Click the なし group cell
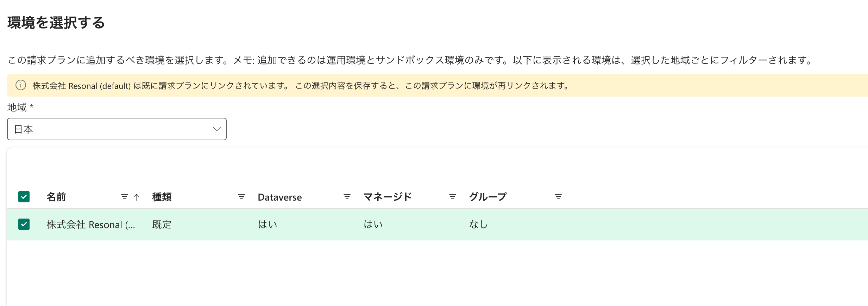The image size is (868, 306). pos(478,225)
